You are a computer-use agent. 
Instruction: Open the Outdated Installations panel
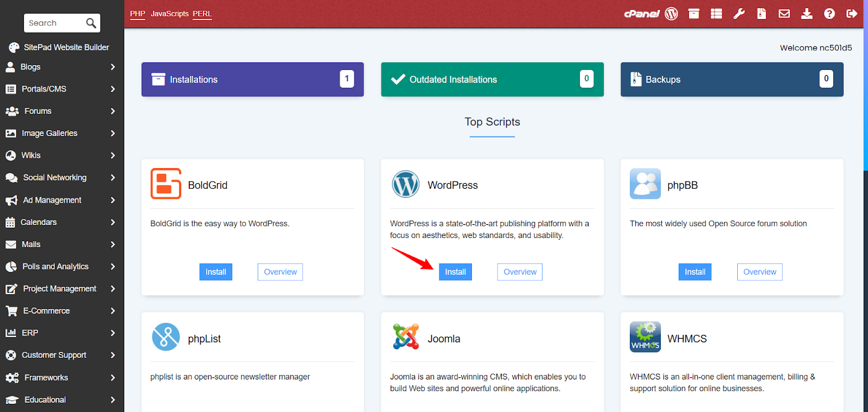[x=493, y=79]
